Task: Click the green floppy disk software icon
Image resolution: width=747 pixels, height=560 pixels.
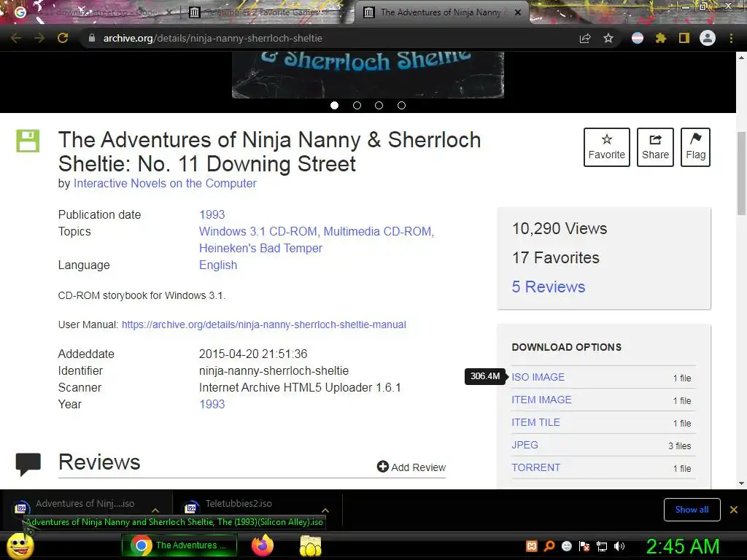Action: coord(28,141)
